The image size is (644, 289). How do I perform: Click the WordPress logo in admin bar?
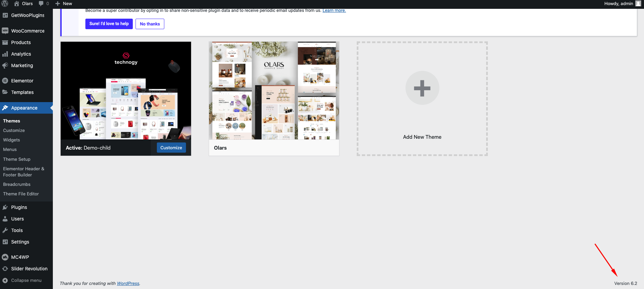[x=5, y=3]
